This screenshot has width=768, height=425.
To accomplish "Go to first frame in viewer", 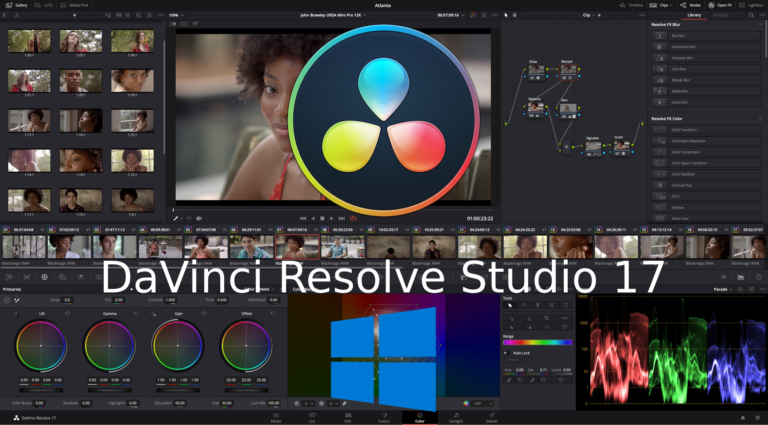I will pyautogui.click(x=303, y=218).
